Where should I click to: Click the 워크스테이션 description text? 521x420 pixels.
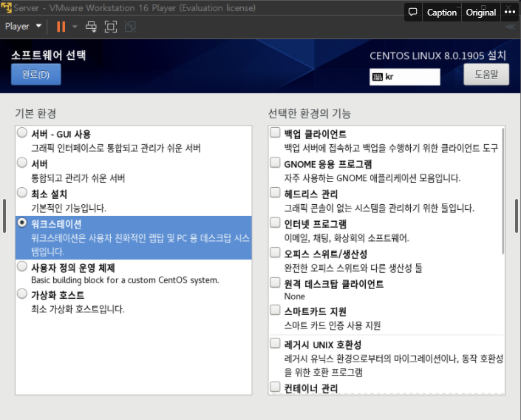(x=140, y=245)
